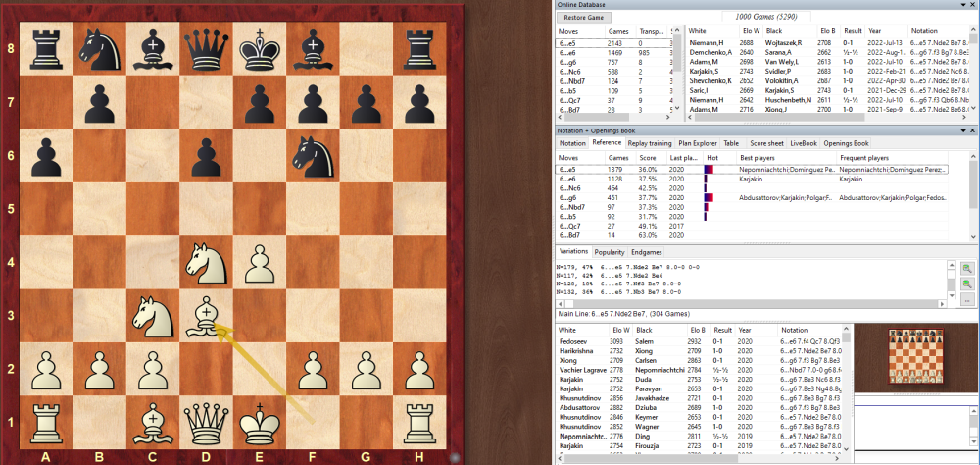Click the 1000 Games (5290) field

point(766,17)
